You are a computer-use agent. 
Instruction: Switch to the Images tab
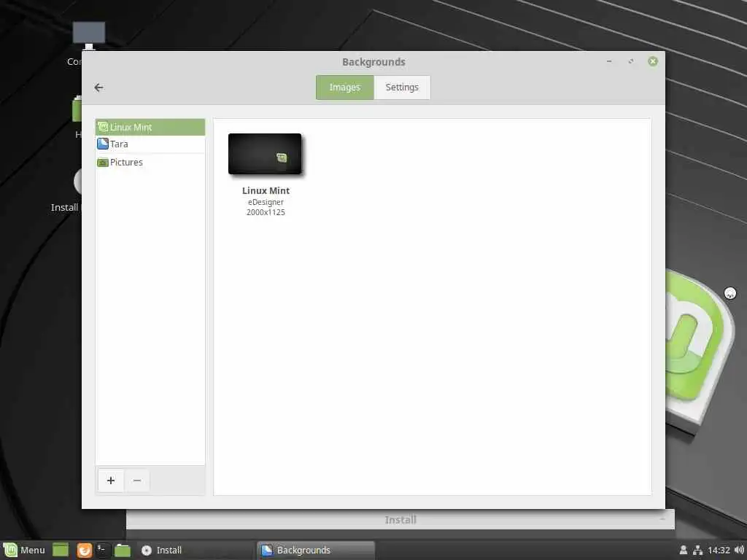(345, 87)
